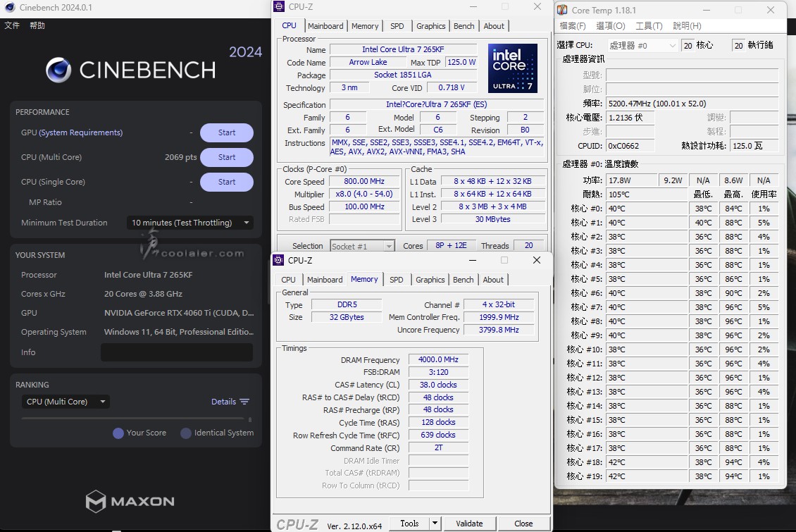Click the CAS# Latency 38.0 clocks value
Image resolution: width=796 pixels, height=532 pixels.
(438, 385)
